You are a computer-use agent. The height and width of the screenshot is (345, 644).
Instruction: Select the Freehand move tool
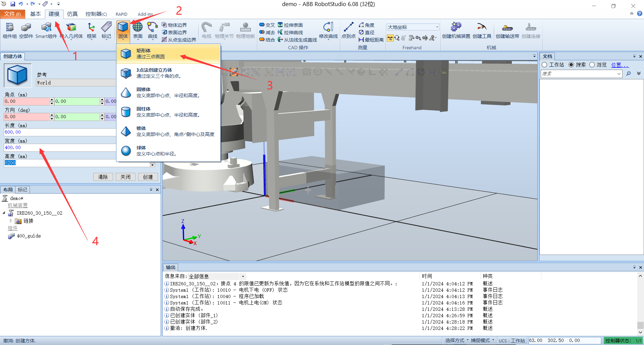tap(390, 38)
